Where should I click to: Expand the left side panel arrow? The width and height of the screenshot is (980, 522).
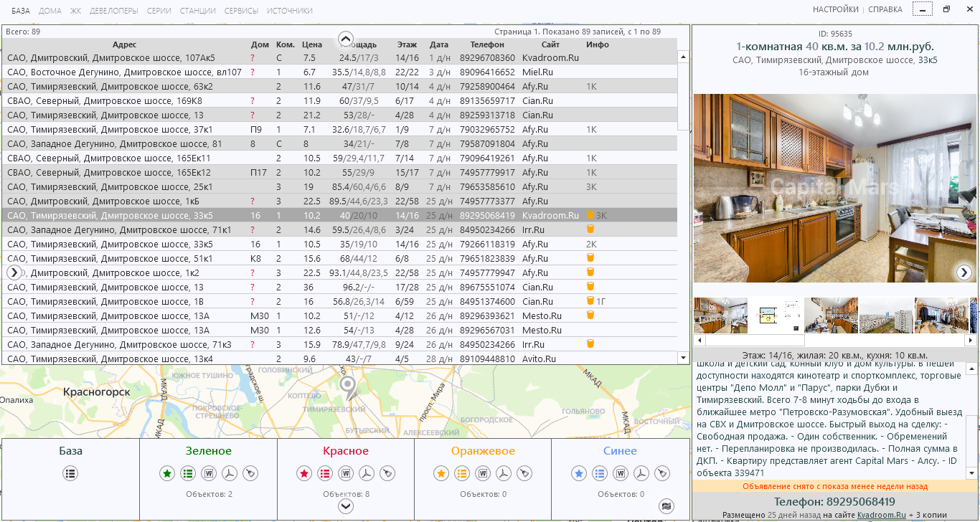point(14,272)
